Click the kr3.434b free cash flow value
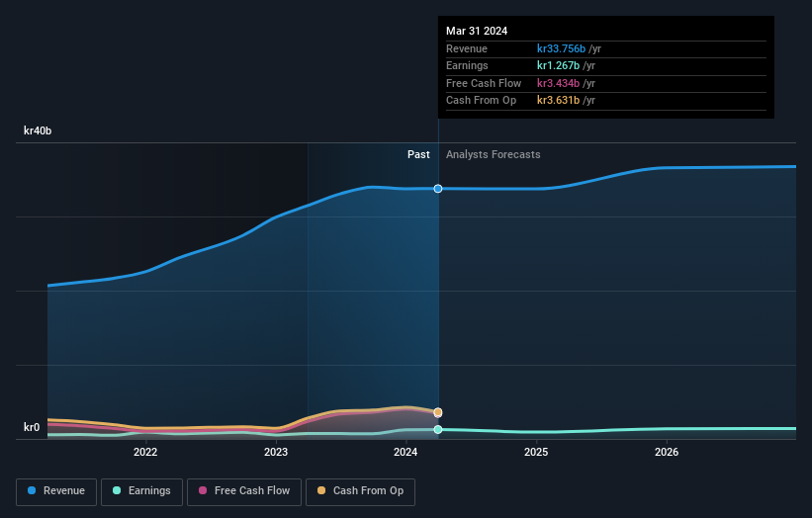The height and width of the screenshot is (518, 812). (558, 83)
